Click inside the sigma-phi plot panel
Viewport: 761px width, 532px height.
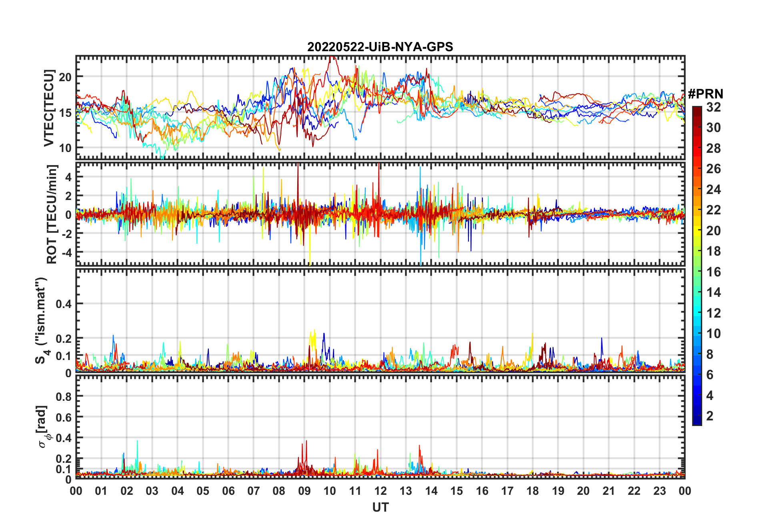380,427
